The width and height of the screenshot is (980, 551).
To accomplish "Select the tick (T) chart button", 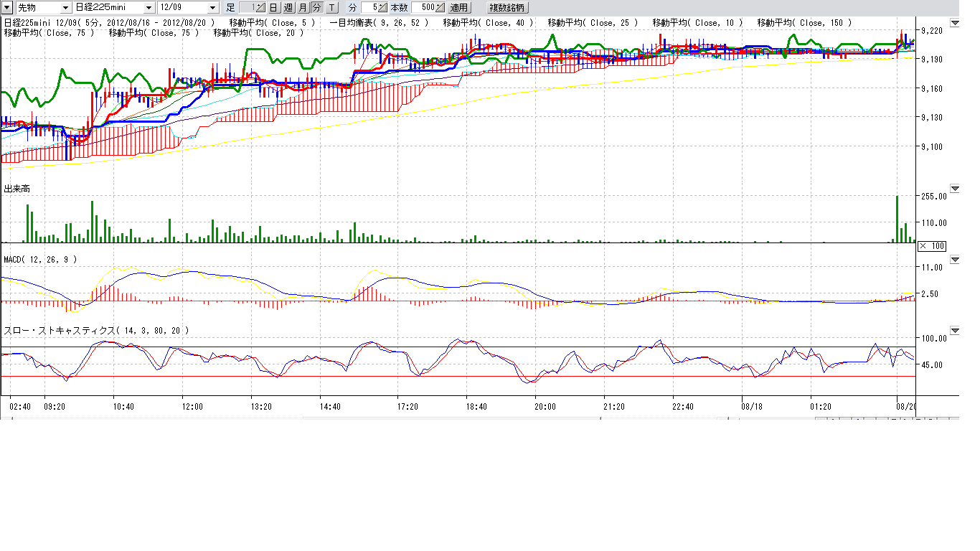I will (332, 7).
